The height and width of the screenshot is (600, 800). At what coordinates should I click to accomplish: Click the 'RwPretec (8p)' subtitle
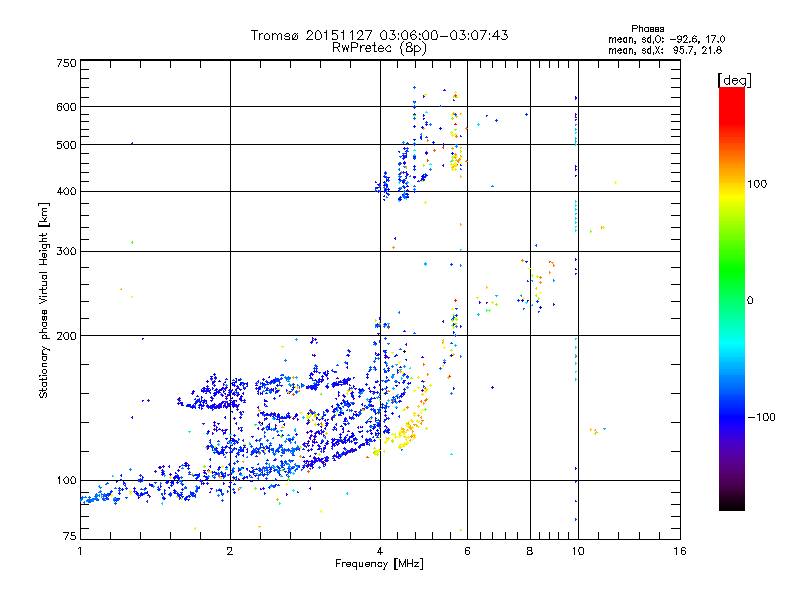[379, 48]
